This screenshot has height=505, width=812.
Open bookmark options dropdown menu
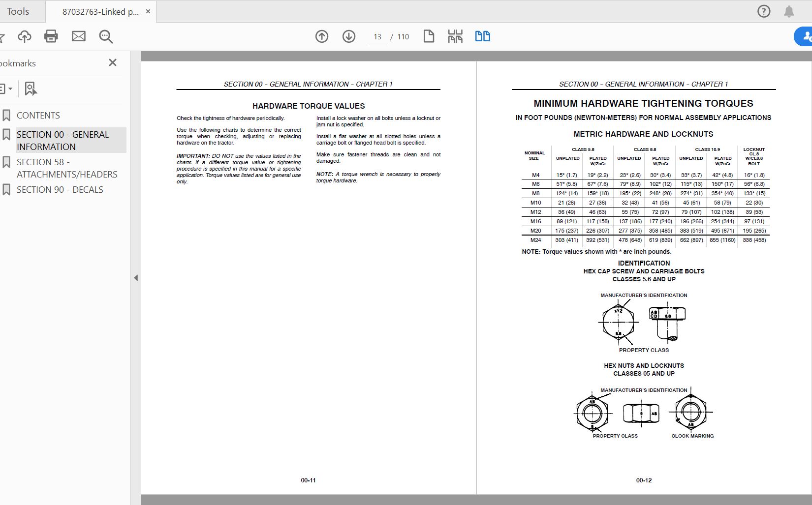tap(6, 89)
